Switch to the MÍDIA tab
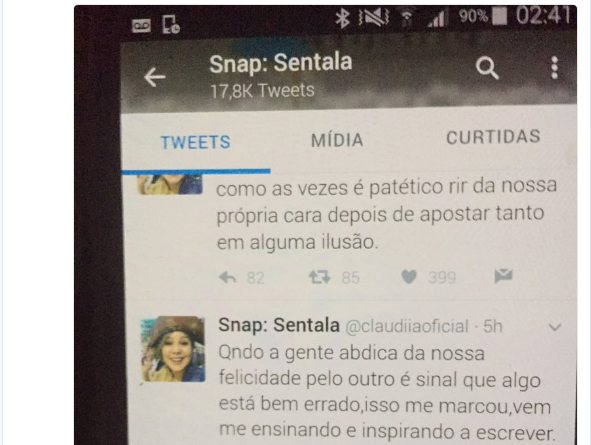The height and width of the screenshot is (445, 591). click(337, 140)
